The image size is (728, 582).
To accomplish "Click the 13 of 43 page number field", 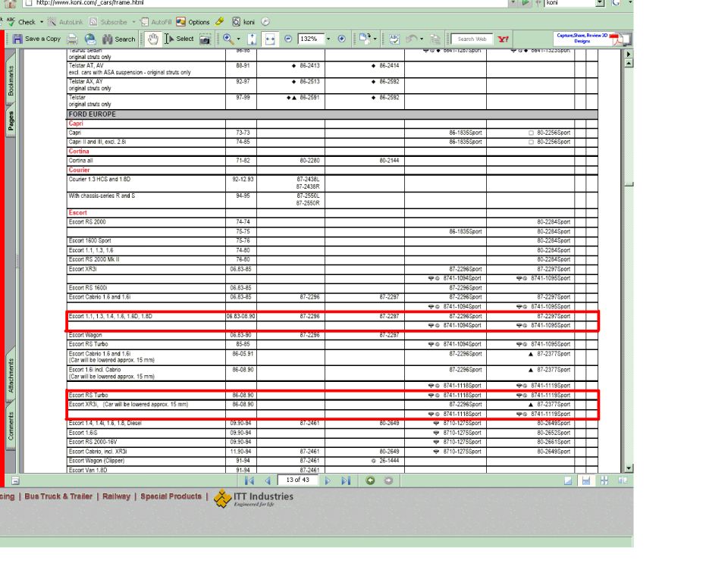I will coord(297,480).
